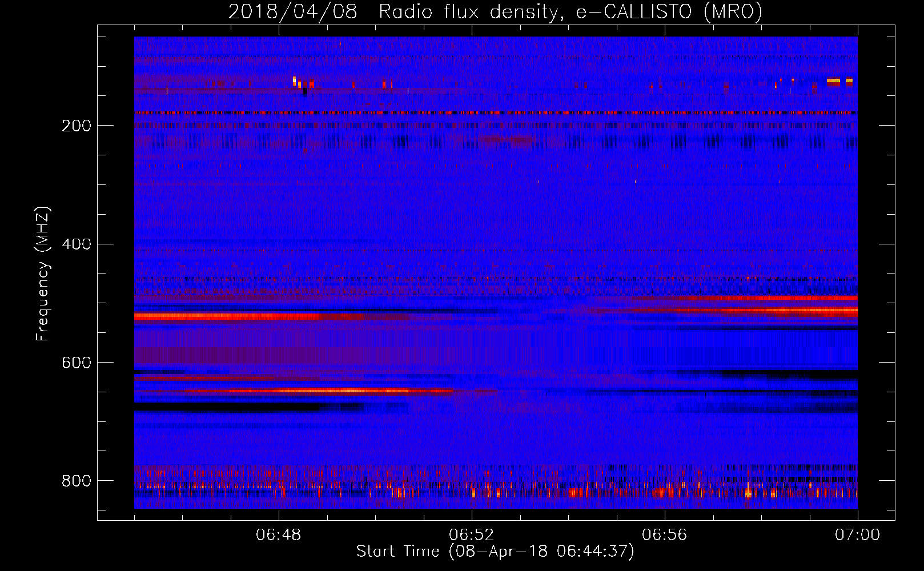The height and width of the screenshot is (571, 924).
Task: Click the '200' frequency axis tick label
Action: pyautogui.click(x=77, y=126)
